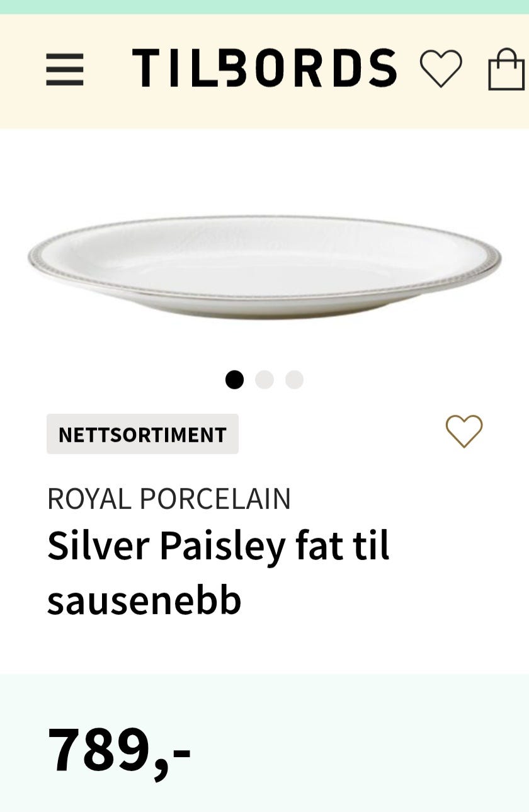Add Silver Paisley fat to favorites
The width and height of the screenshot is (529, 812).
coord(464,432)
